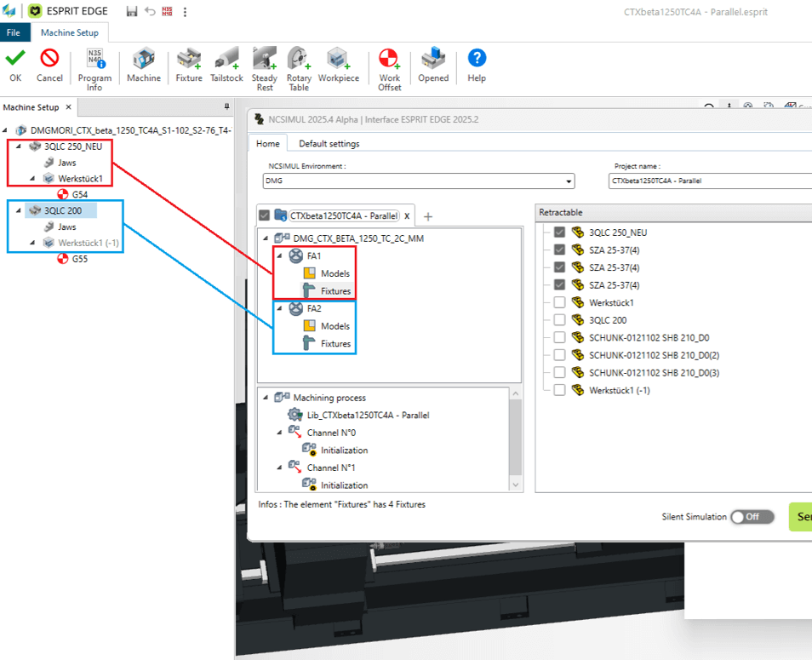
Task: Click the Opened ribbon icon
Action: coord(433,58)
